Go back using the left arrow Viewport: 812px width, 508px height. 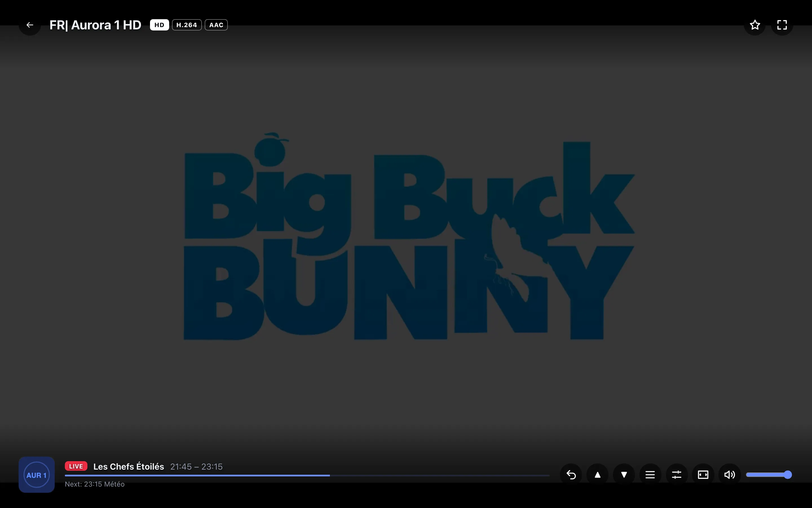click(x=30, y=25)
